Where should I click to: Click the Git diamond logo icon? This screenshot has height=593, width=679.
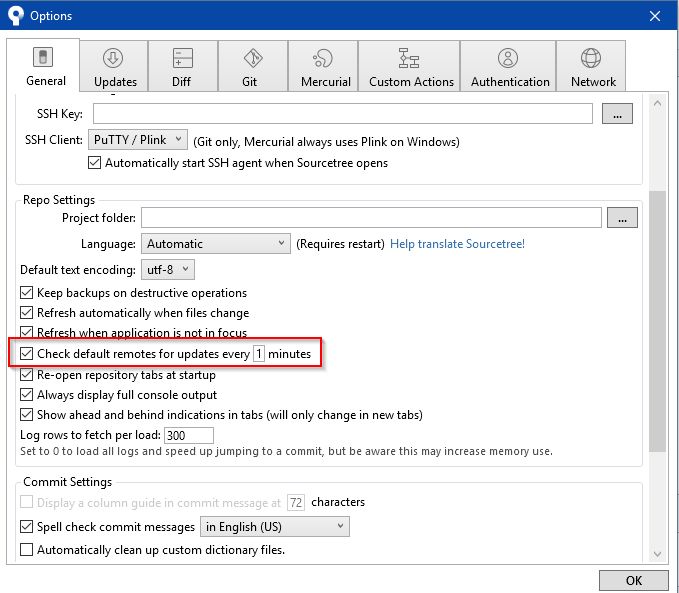253,58
